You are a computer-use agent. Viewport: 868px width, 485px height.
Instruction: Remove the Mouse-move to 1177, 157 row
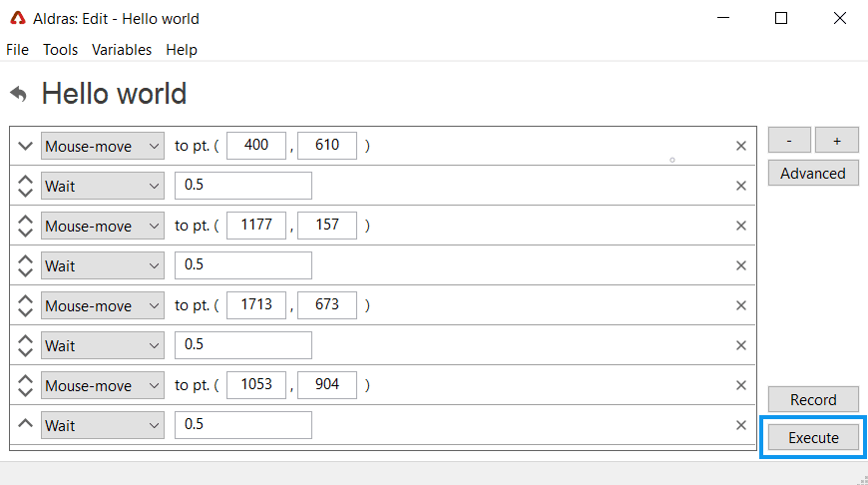(x=740, y=226)
